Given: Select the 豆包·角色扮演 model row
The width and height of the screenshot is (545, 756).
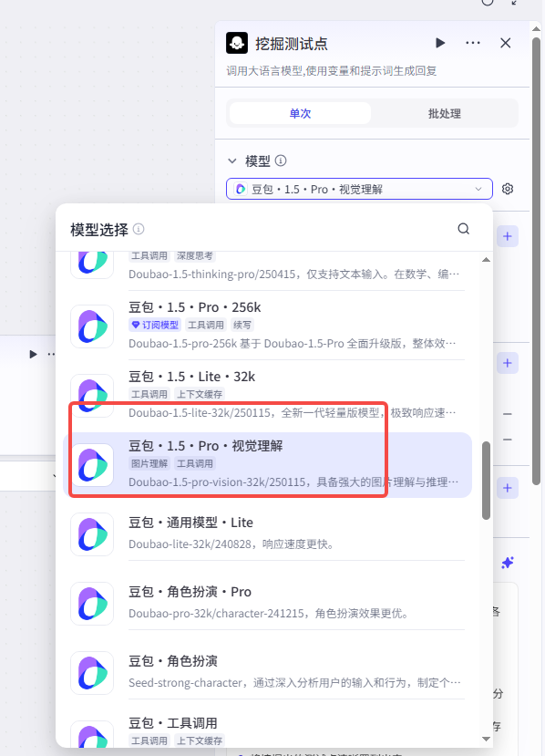Looking at the screenshot, I should tap(267, 673).
